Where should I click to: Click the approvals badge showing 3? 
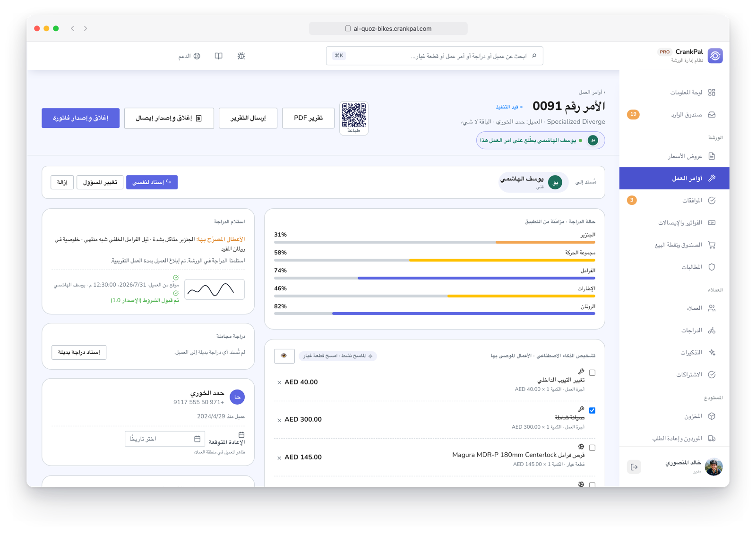coord(632,200)
